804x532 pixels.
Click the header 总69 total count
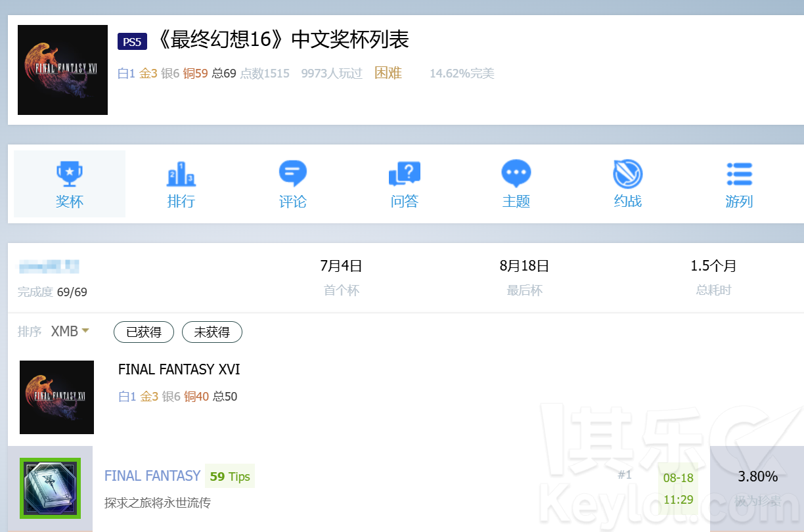tap(224, 74)
